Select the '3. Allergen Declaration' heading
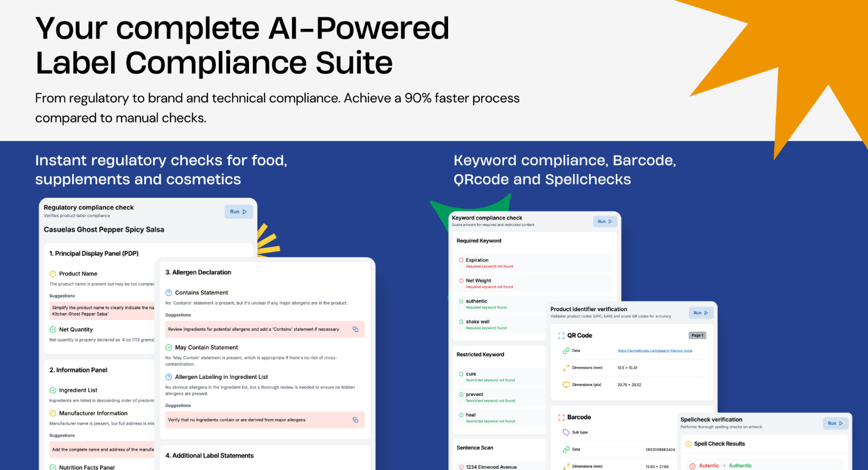The width and height of the screenshot is (868, 470). (x=198, y=272)
